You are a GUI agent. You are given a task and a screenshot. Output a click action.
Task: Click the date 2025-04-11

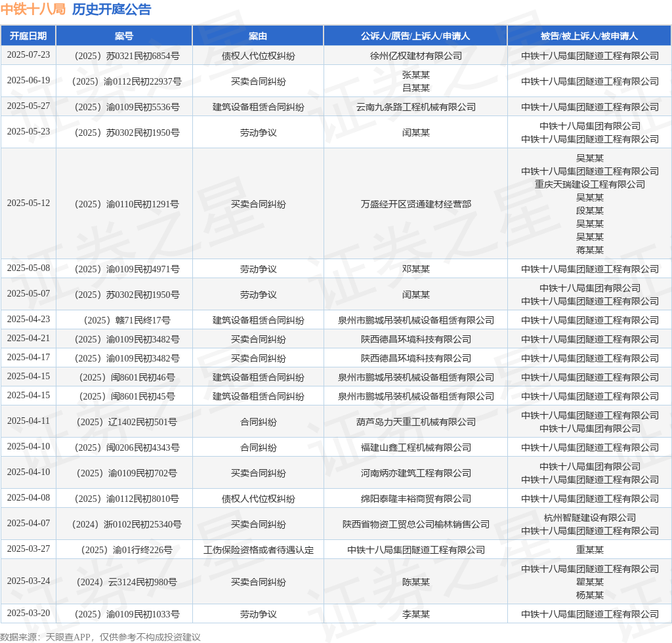(x=28, y=421)
